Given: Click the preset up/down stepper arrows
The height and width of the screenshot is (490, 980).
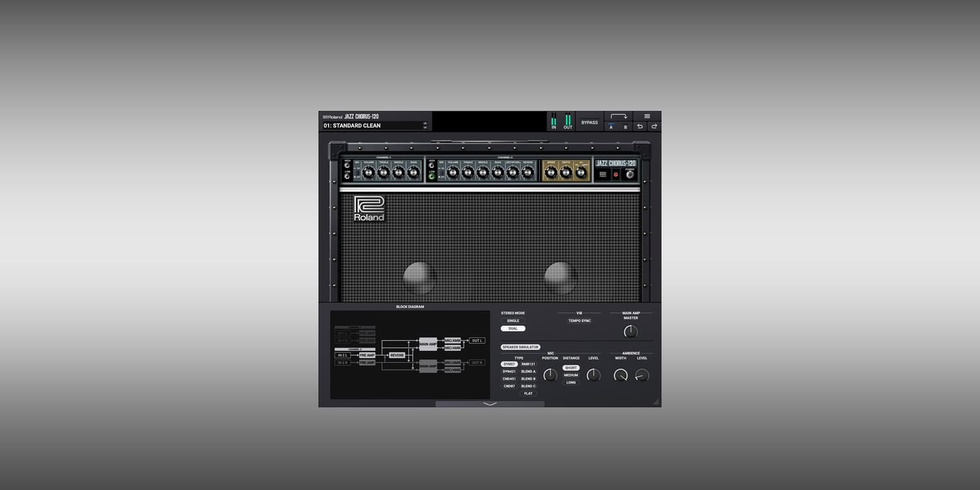Looking at the screenshot, I should (x=425, y=126).
